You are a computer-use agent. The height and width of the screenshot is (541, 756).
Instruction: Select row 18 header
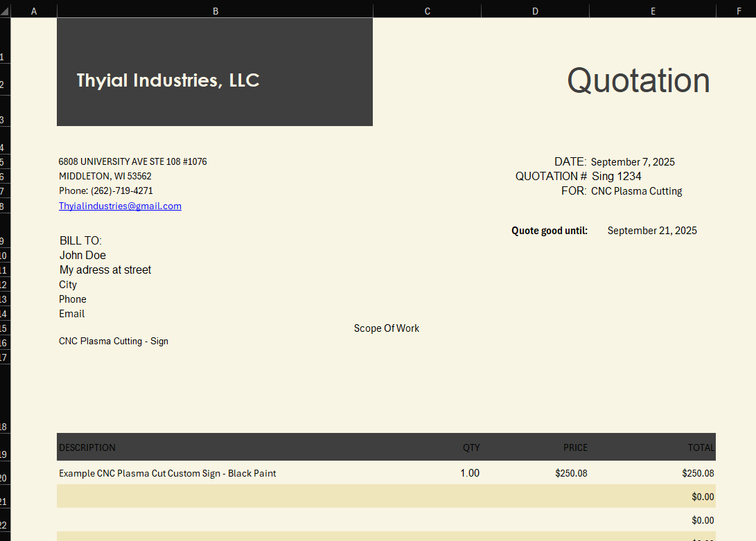pos(5,399)
